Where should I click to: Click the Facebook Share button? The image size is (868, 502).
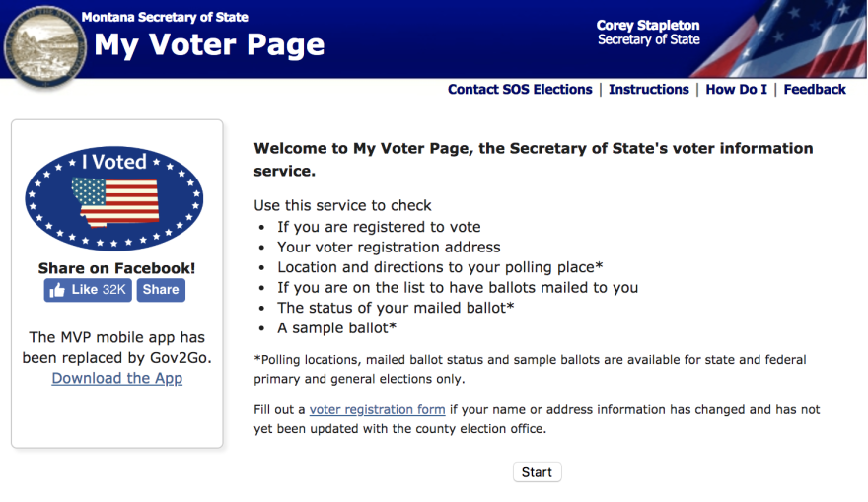[x=161, y=290]
